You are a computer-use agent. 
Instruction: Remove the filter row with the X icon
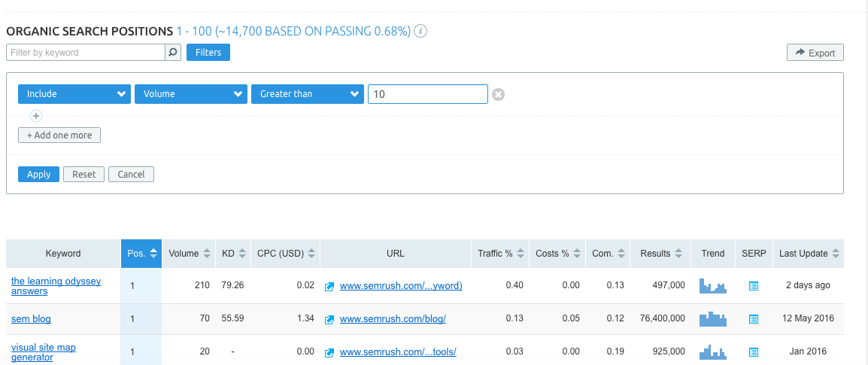point(498,94)
